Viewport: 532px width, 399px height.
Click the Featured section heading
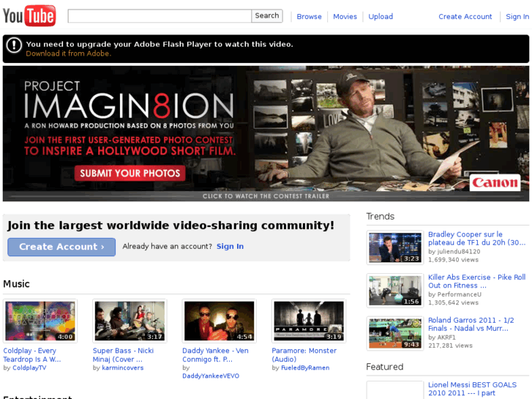point(385,367)
